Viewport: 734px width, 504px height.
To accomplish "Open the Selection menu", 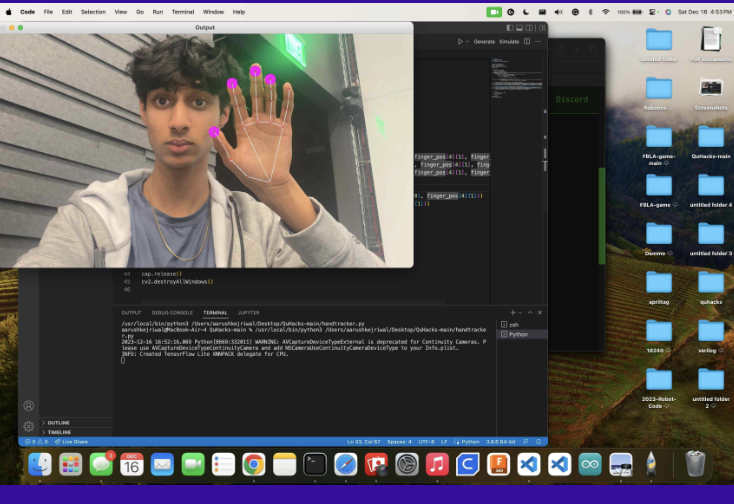I will tap(93, 12).
